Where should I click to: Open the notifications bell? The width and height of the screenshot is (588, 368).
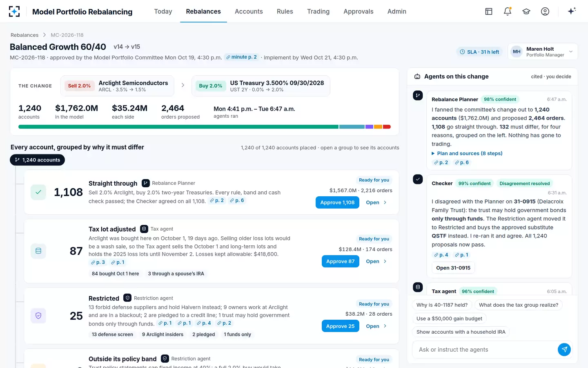(508, 11)
